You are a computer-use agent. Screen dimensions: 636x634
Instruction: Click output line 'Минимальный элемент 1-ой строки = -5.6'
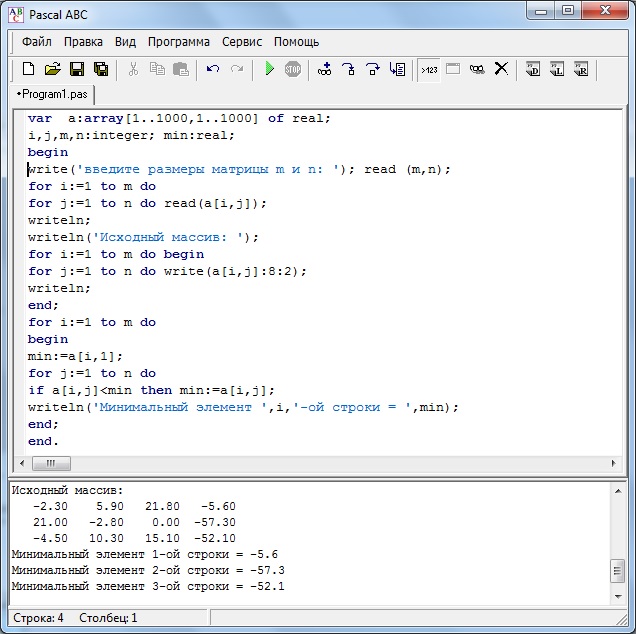[x=145, y=554]
